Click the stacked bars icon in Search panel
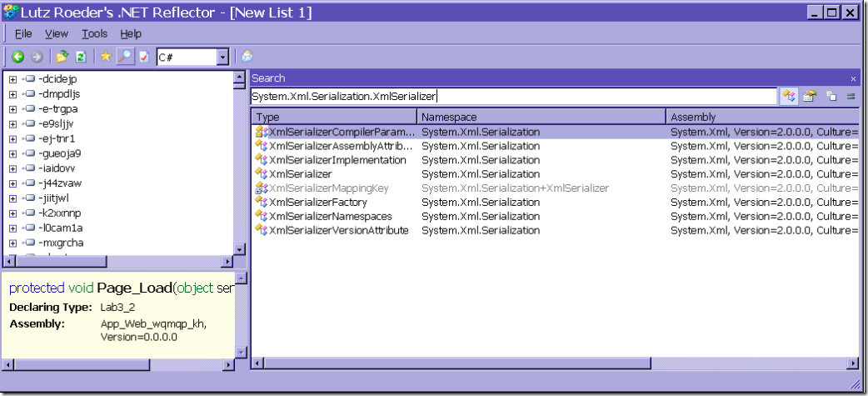The image size is (868, 396). point(851,97)
